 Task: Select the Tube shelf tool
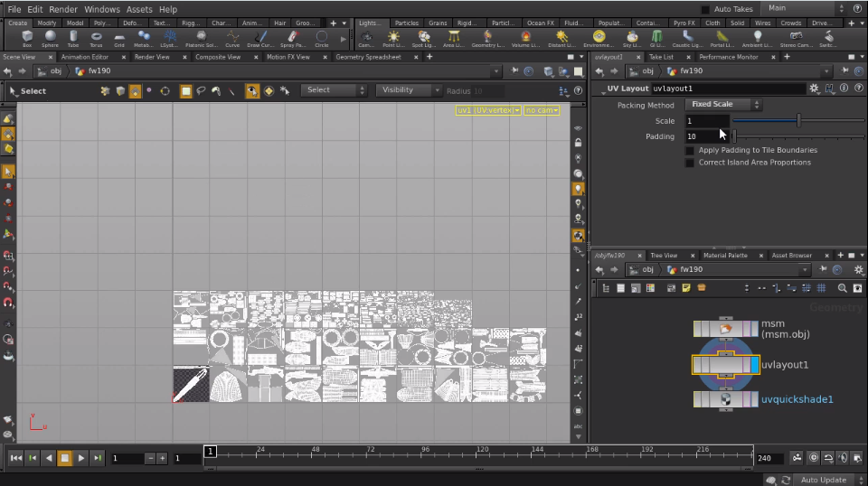click(73, 39)
